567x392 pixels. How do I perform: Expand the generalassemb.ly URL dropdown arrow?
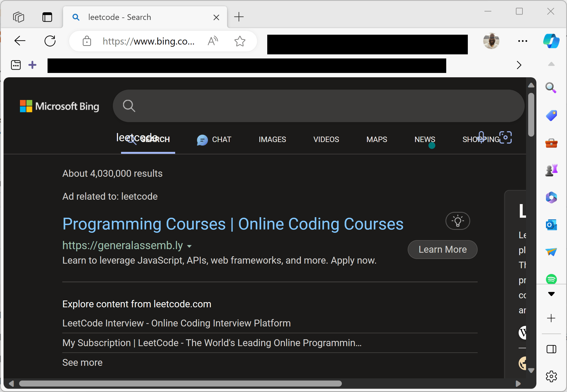click(190, 246)
